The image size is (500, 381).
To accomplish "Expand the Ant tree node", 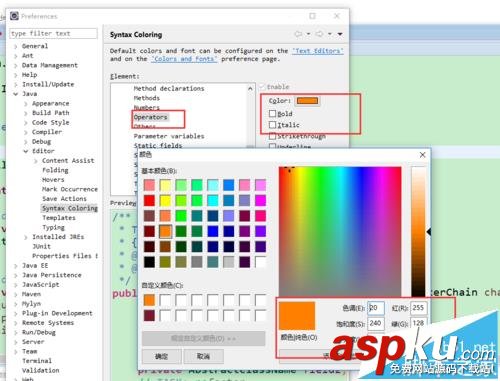I will click(16, 56).
